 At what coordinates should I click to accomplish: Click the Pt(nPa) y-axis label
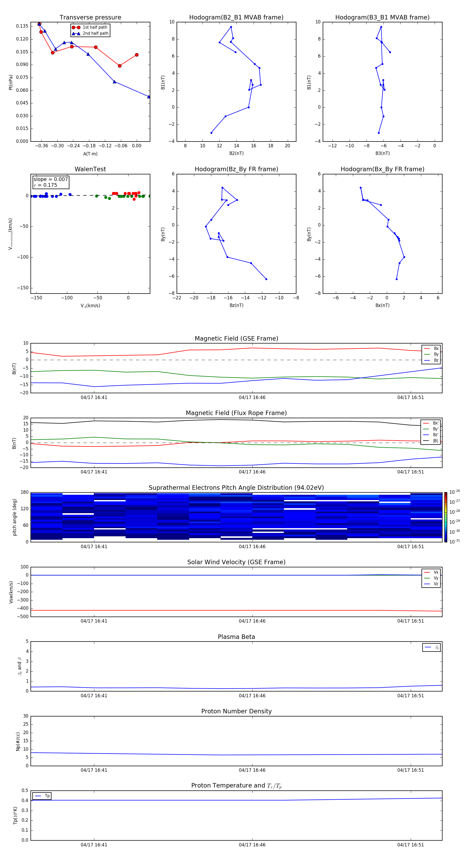[11, 82]
